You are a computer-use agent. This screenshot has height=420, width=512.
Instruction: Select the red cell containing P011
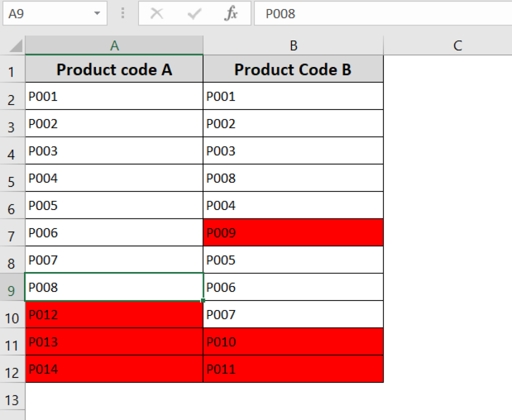click(293, 369)
